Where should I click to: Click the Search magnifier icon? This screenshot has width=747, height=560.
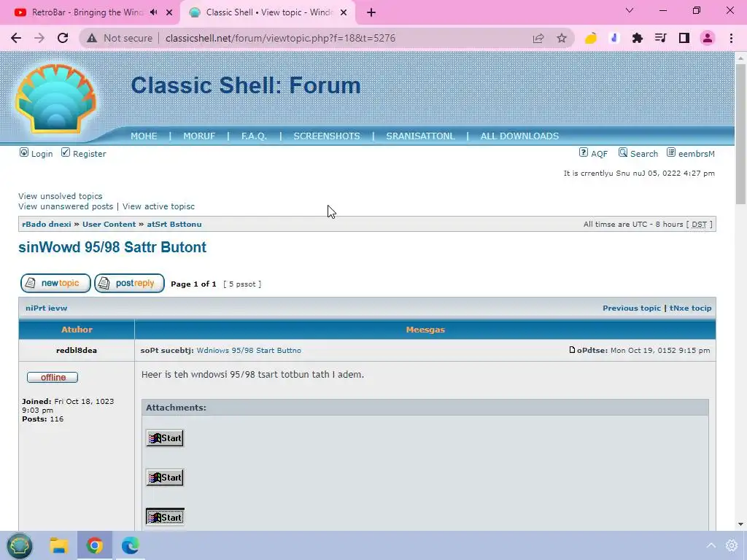(623, 152)
